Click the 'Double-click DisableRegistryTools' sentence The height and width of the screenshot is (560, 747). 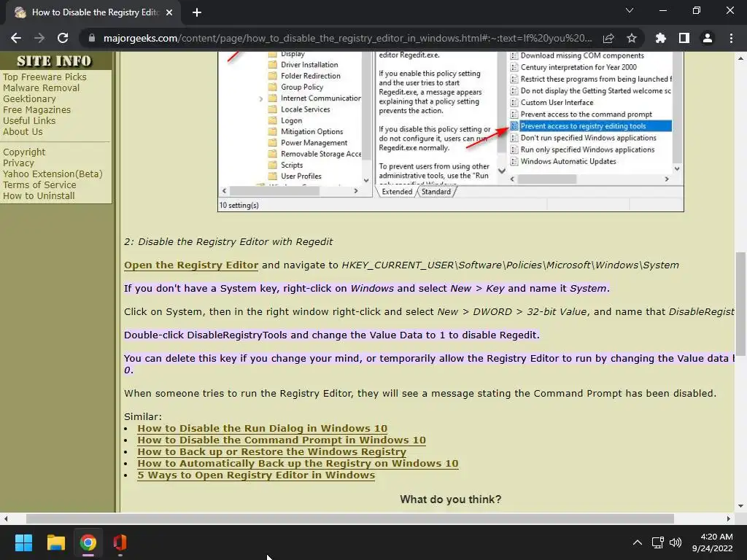[332, 335]
